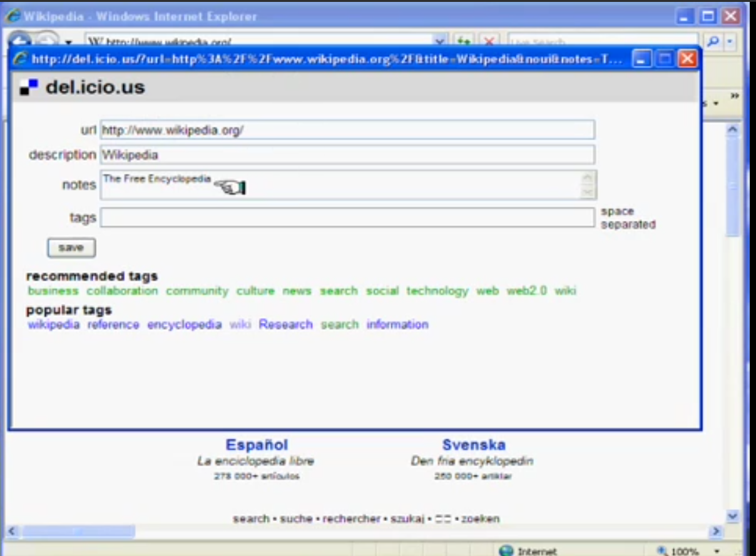Select recommended tag culture
The height and width of the screenshot is (556, 756).
(x=255, y=291)
